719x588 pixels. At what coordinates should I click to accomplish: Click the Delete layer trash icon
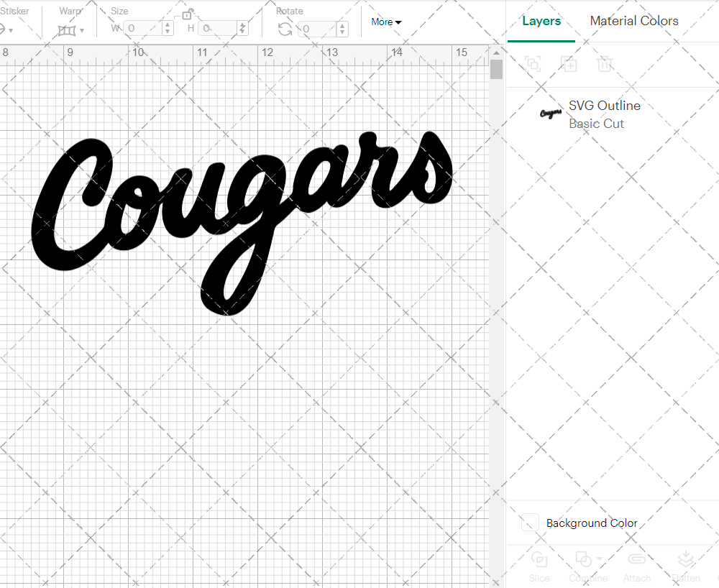(605, 64)
